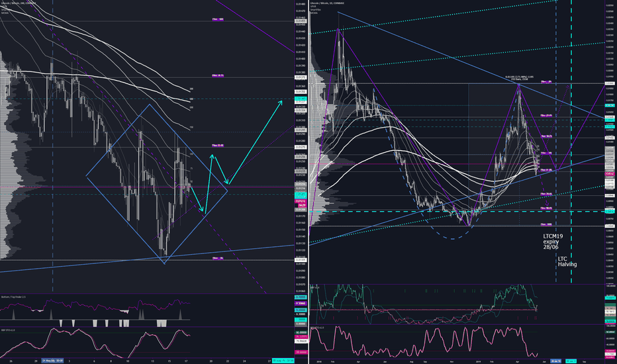This screenshot has height=364, width=617.
Task: Click the 200 moving average label
Action: click(191, 107)
